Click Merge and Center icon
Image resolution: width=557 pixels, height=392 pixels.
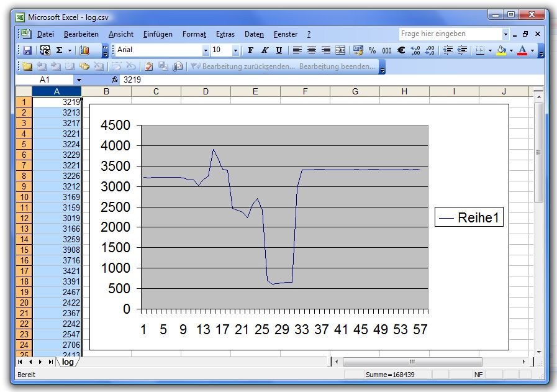[340, 50]
